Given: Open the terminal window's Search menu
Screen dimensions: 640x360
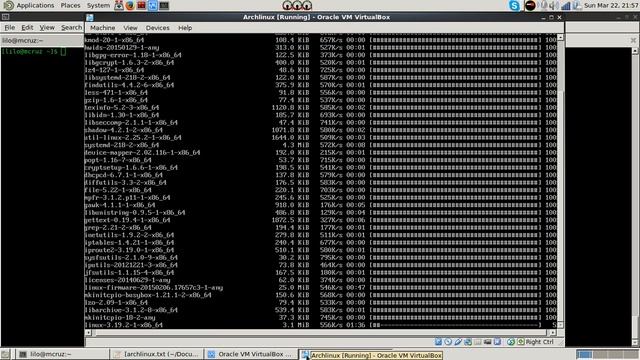Looking at the screenshot, I should point(71,27).
